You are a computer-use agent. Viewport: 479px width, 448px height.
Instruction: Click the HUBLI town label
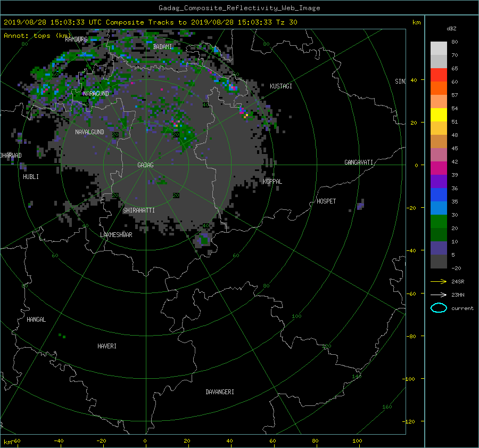pyautogui.click(x=31, y=177)
